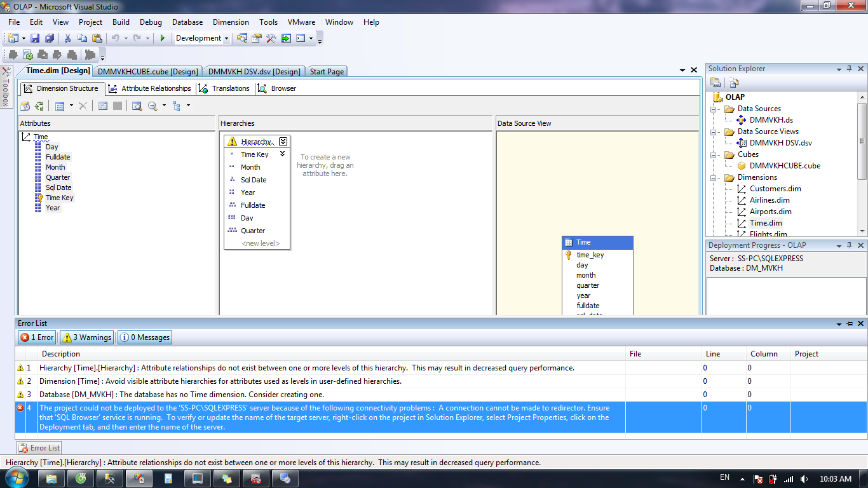Click the Paste clipboard icon
The height and width of the screenshot is (488, 868).
[97, 38]
